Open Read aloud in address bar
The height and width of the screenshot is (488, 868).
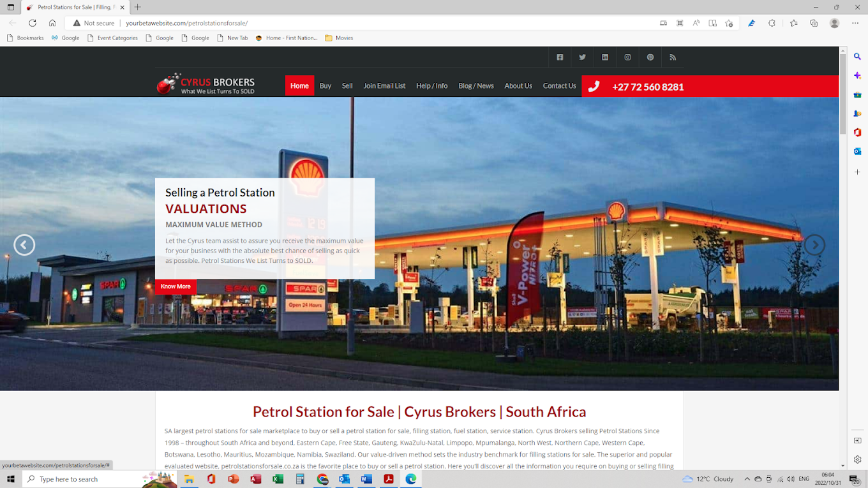(x=696, y=23)
